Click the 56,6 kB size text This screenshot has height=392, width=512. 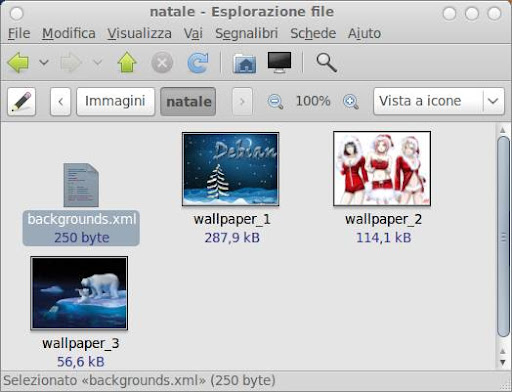(81, 362)
